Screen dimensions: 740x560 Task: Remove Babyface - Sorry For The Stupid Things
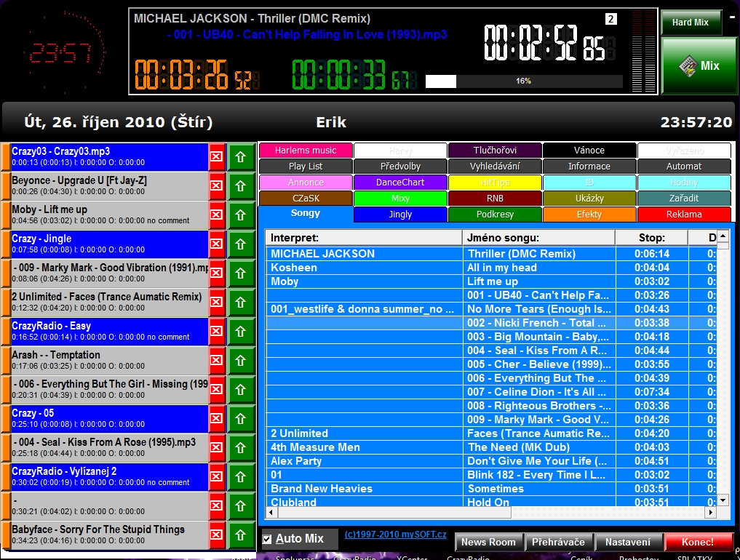click(217, 535)
